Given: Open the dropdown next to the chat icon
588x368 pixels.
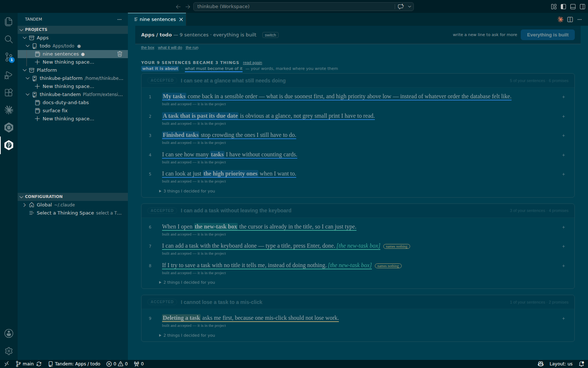Looking at the screenshot, I should point(409,7).
